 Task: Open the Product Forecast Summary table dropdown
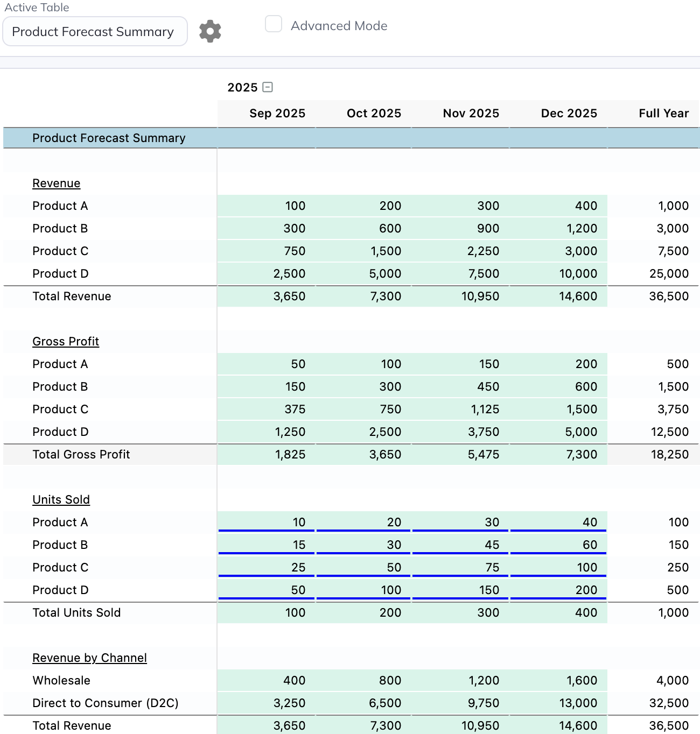95,32
